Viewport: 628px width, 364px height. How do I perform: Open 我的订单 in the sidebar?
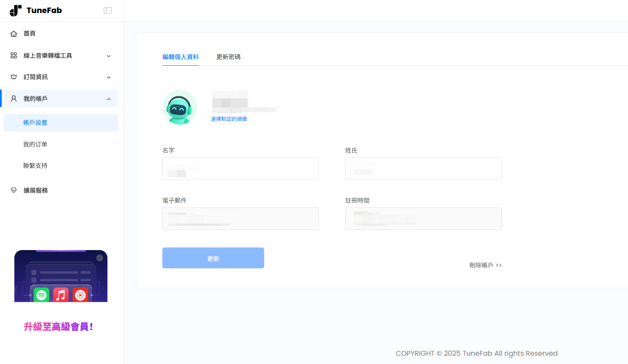click(35, 144)
